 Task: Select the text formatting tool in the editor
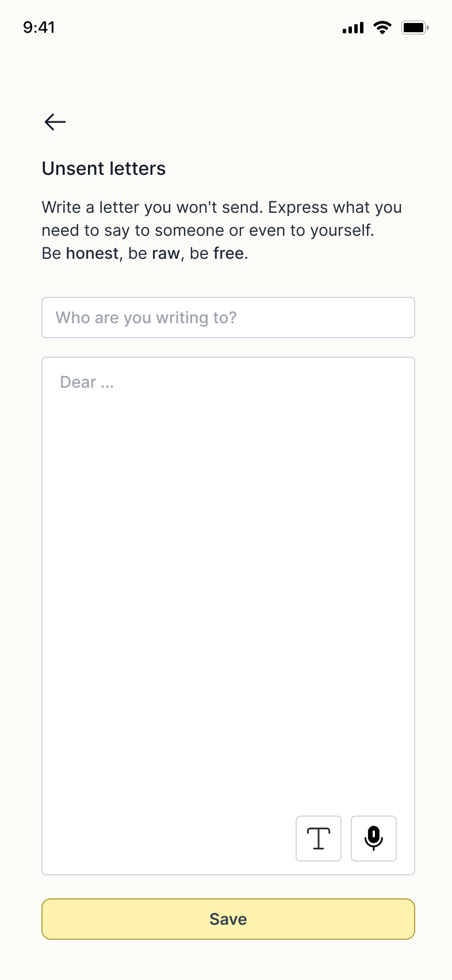pos(318,839)
